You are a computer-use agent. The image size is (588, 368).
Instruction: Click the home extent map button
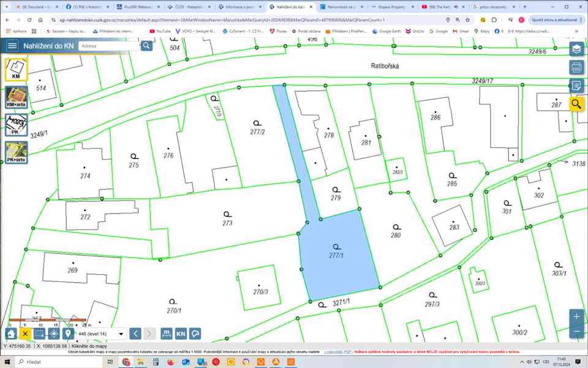pos(11,334)
